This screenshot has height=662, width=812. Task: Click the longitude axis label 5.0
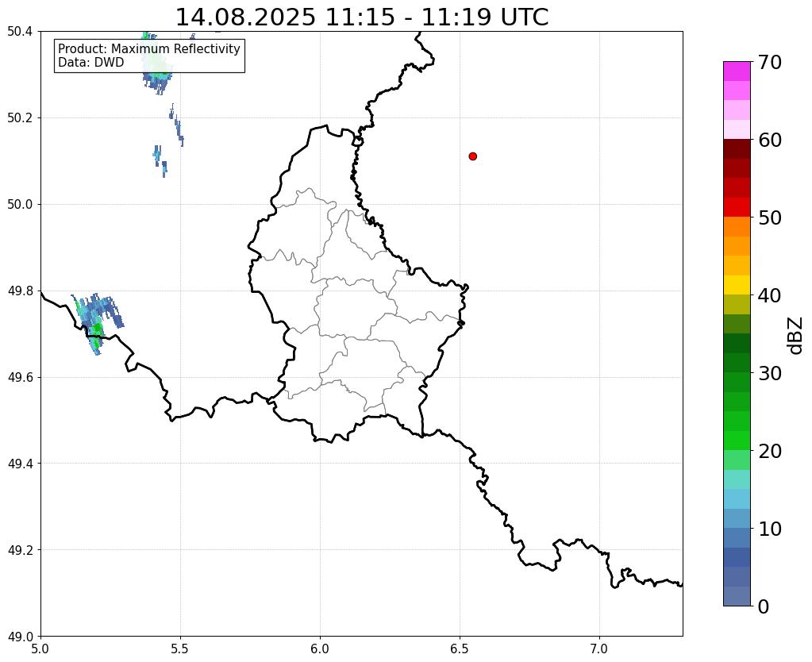pyautogui.click(x=40, y=649)
